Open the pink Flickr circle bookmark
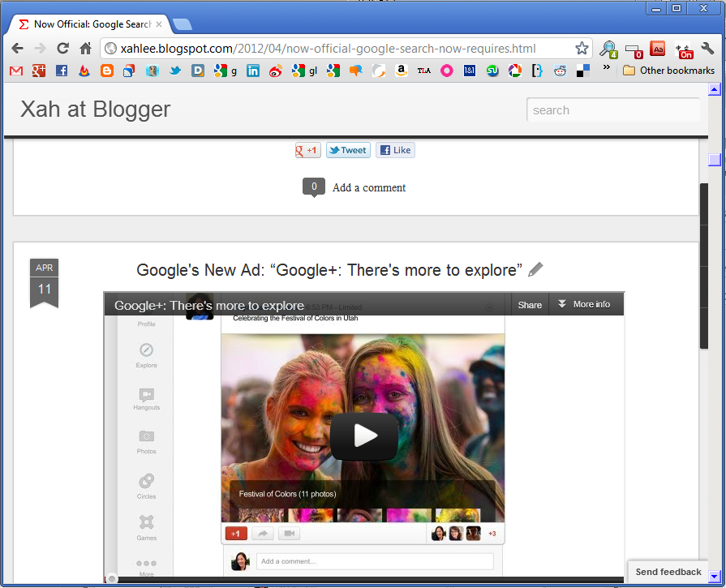This screenshot has height=588, width=726. point(446,71)
